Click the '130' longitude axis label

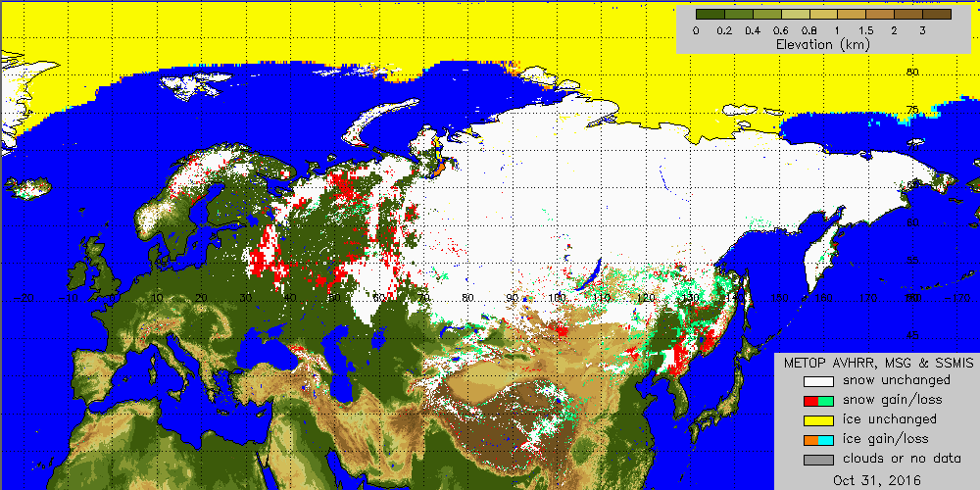[x=690, y=298]
